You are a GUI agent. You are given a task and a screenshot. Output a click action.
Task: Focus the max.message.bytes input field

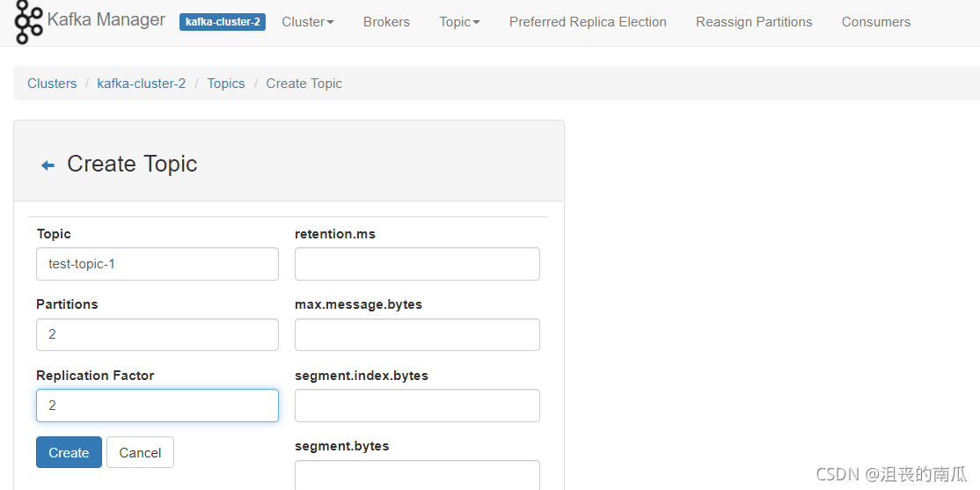pyautogui.click(x=417, y=334)
